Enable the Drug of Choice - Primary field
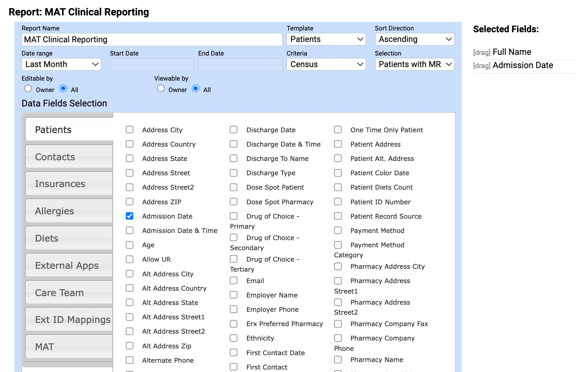The image size is (588, 372). (233, 216)
